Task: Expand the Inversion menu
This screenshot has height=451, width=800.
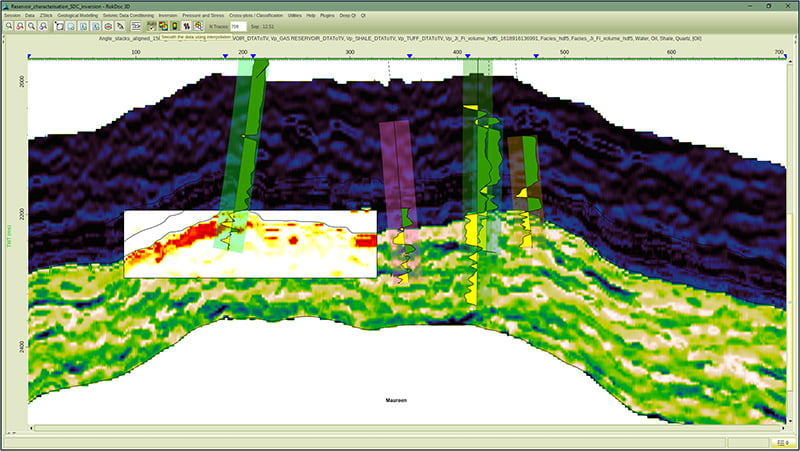Action: pos(168,16)
